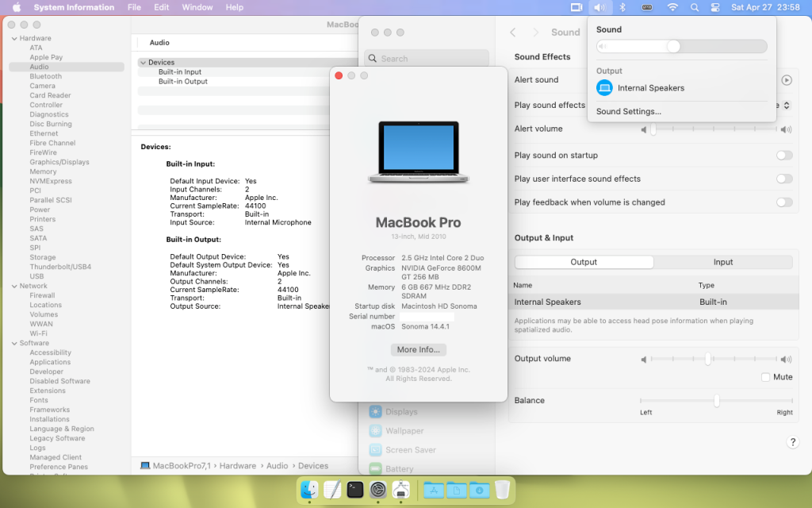
Task: Click the Bluetooth icon in menu bar
Action: click(x=622, y=7)
